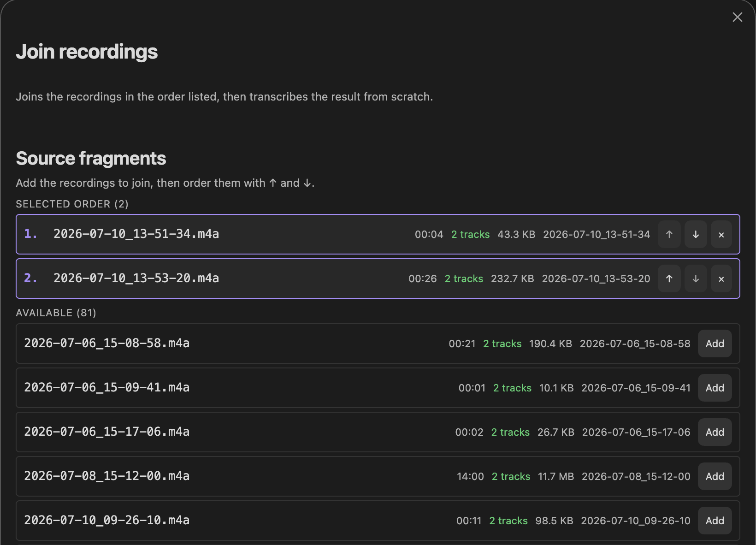Move 2026-07-10_13-51-34.m4a down in order
The width and height of the screenshot is (756, 545).
click(696, 234)
